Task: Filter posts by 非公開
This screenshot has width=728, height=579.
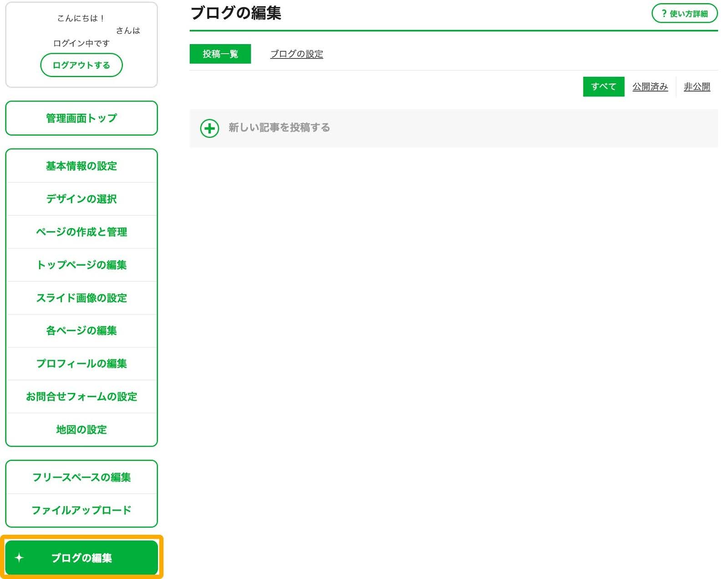Action: (x=697, y=86)
